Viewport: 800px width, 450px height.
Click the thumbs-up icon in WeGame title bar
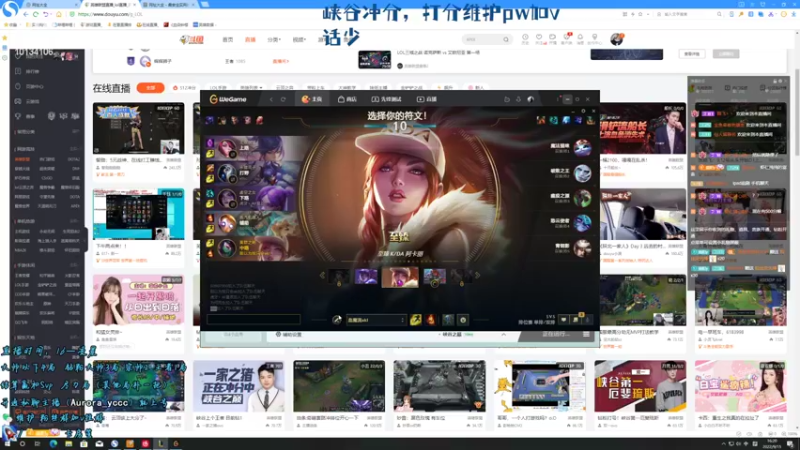point(507,99)
